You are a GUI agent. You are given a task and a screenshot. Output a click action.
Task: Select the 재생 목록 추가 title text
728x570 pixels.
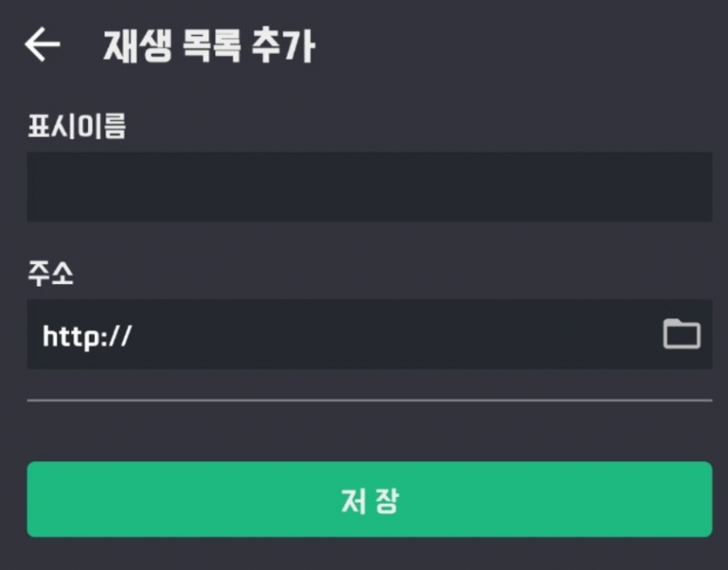point(209,45)
